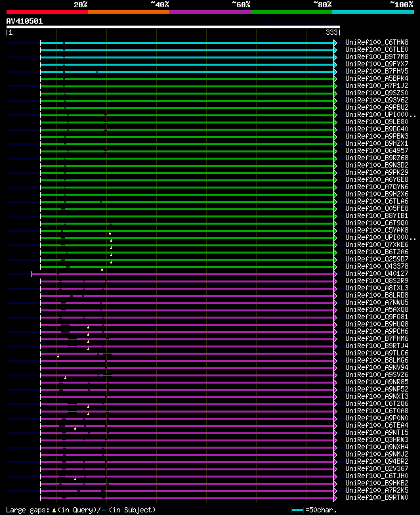Click the query name AV410501

click(24, 21)
